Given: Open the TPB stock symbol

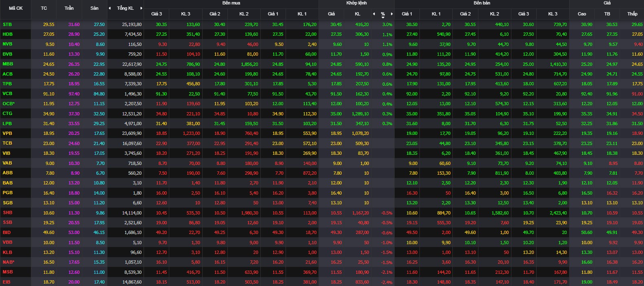Looking at the screenshot, I should tap(7, 84).
